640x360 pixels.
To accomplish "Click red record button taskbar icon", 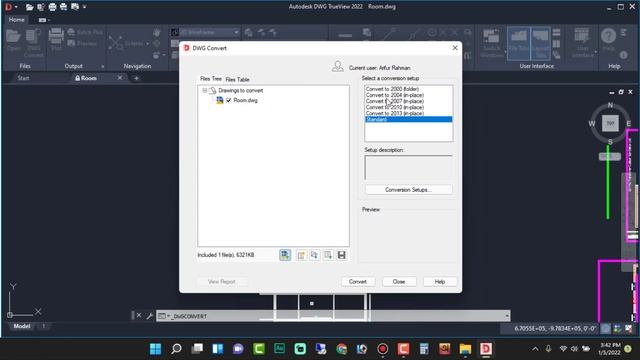I will tap(383, 349).
